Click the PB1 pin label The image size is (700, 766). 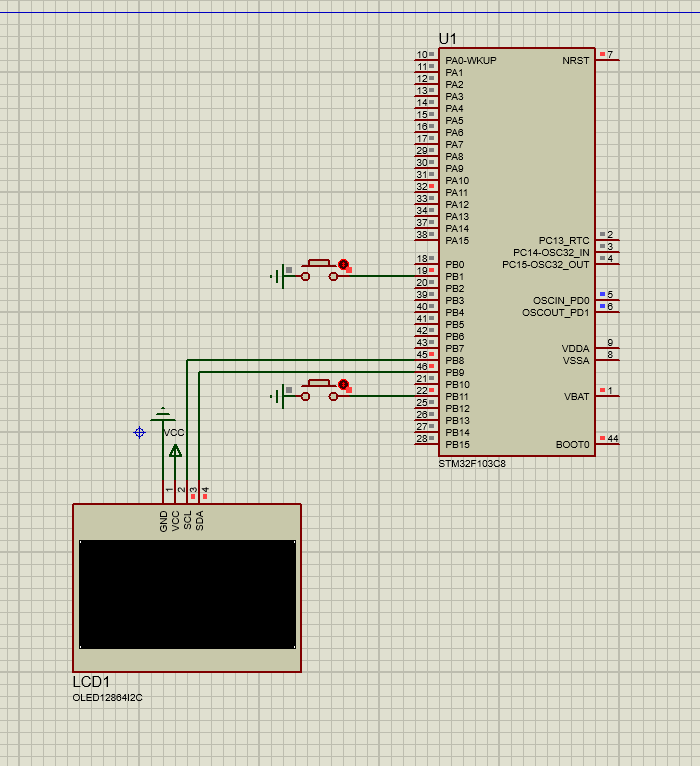click(454, 277)
